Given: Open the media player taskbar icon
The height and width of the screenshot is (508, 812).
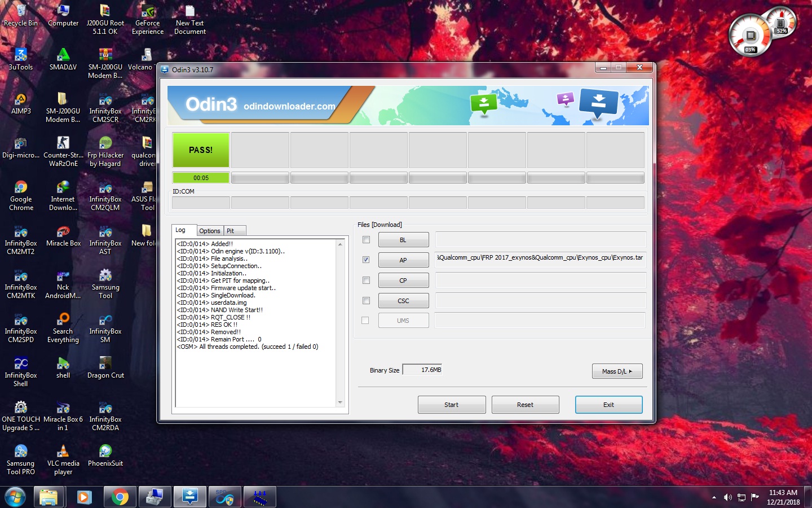Looking at the screenshot, I should tap(84, 497).
